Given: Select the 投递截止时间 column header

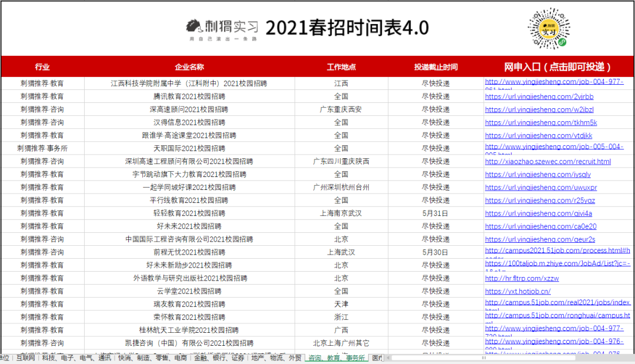Looking at the screenshot, I should click(436, 67).
